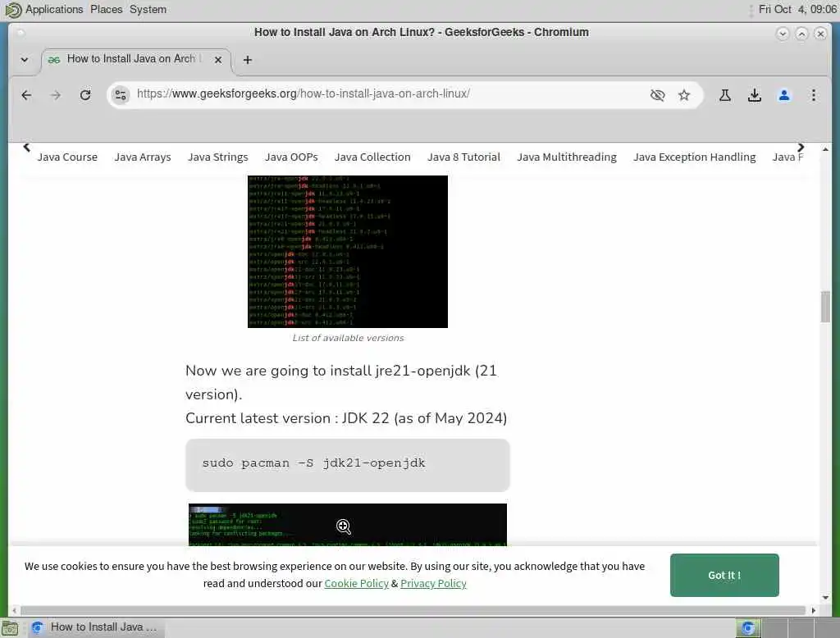The image size is (840, 638).
Task: Click the window menu dot in title bar
Action: [x=21, y=33]
